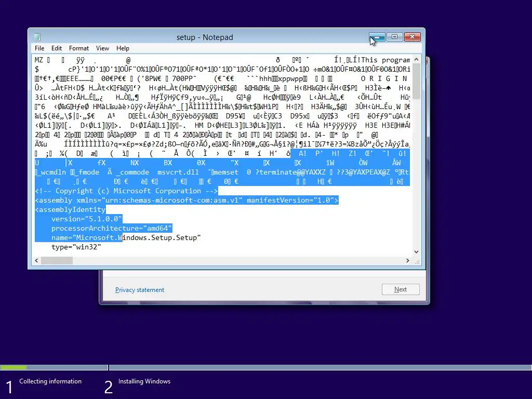Viewport: 532px width, 399px height.
Task: Click the setup - Notepad title bar
Action: (205, 37)
